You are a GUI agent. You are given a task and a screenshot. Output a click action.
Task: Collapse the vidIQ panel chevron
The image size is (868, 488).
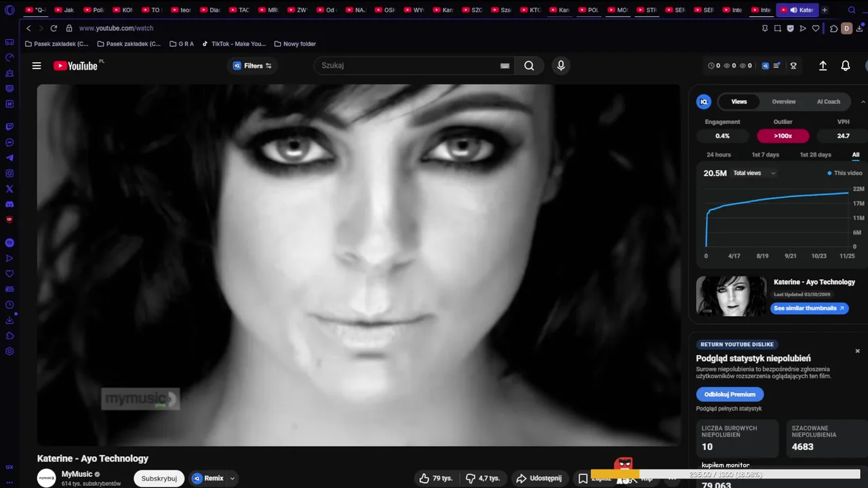863,102
